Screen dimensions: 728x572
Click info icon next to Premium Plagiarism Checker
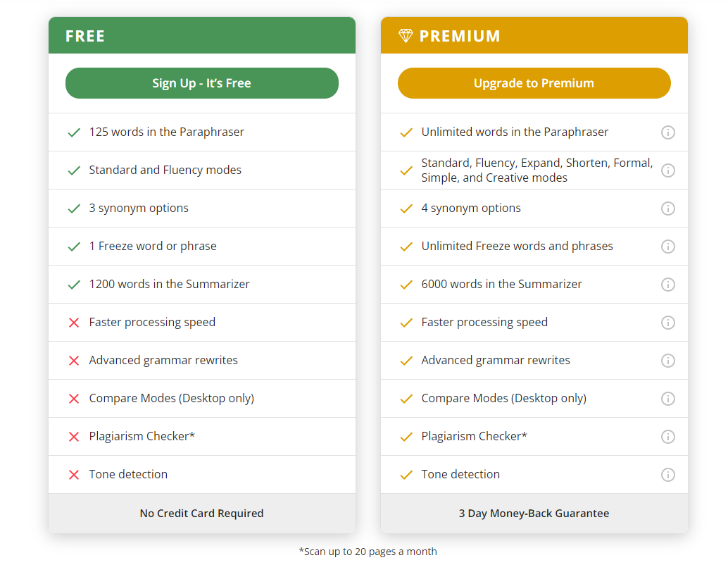pos(667,437)
